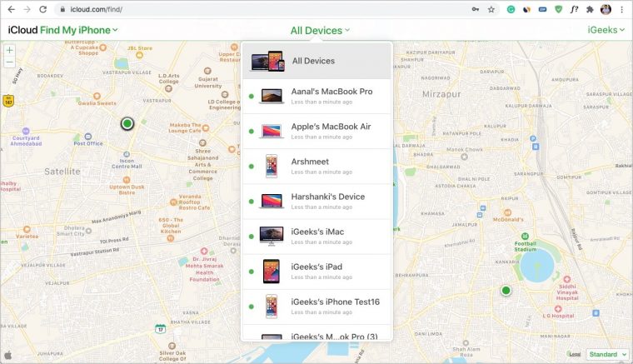Open the saved password key icon

click(x=476, y=9)
